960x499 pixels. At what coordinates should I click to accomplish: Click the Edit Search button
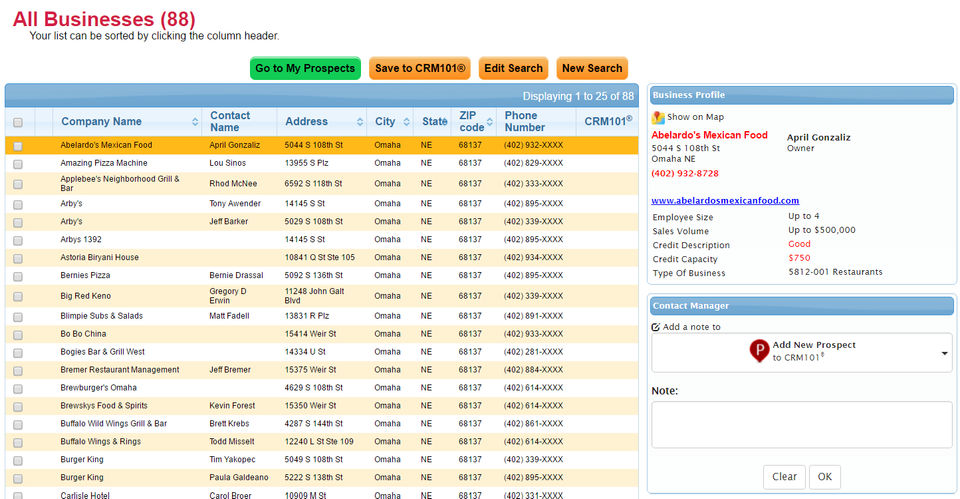(x=513, y=68)
